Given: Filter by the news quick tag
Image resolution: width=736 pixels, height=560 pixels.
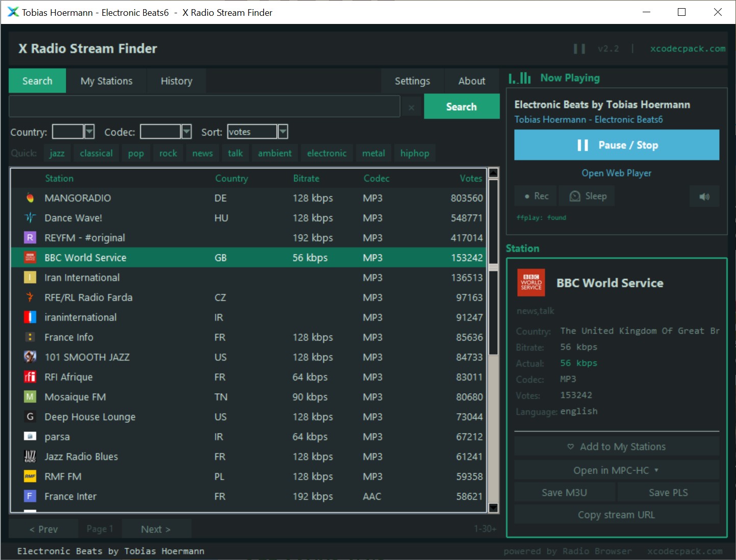Looking at the screenshot, I should tap(202, 153).
